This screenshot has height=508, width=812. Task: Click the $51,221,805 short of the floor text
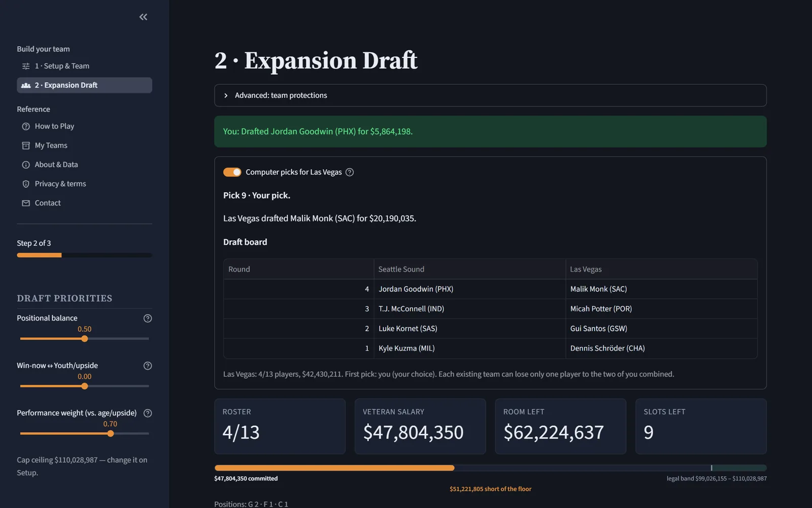pyautogui.click(x=490, y=489)
